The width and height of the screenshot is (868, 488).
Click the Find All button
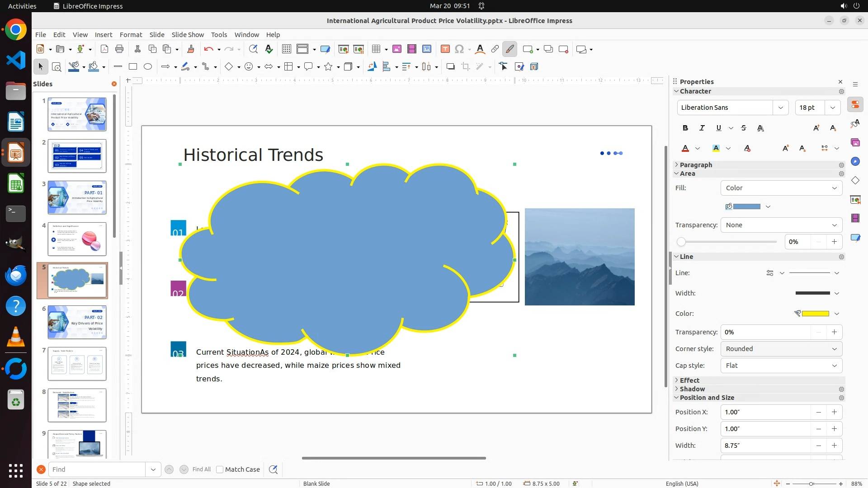click(202, 469)
